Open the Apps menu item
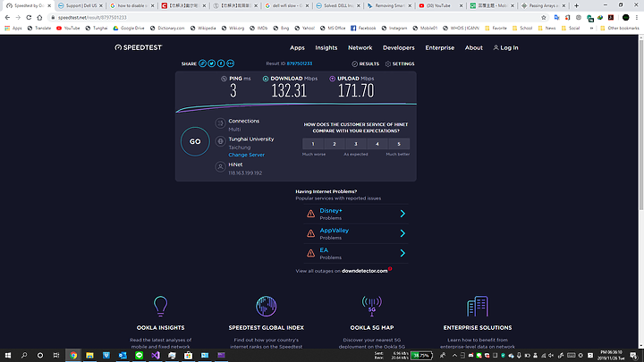644x362 pixels. [297, 47]
